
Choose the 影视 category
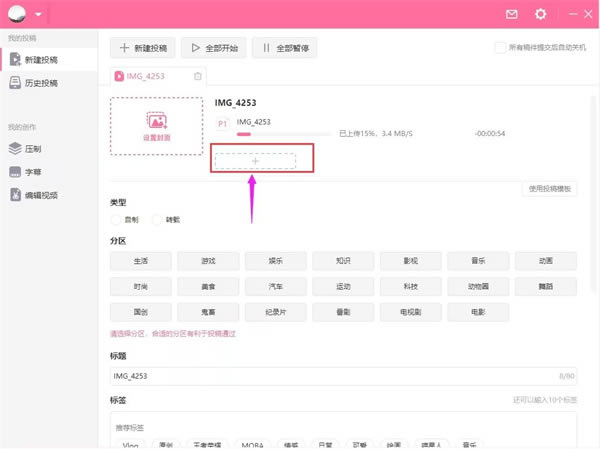click(411, 261)
